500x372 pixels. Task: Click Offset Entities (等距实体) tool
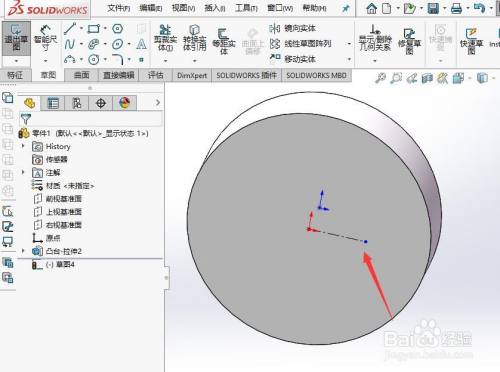(224, 41)
